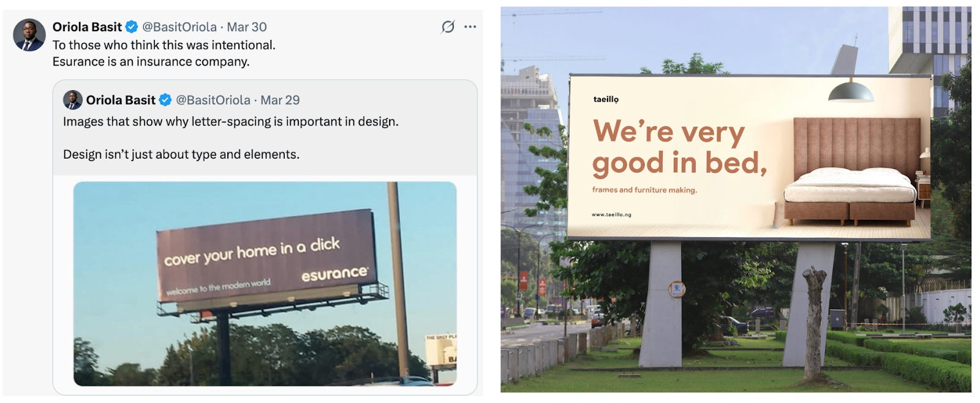980x403 pixels.
Task: Click the verified badge beside top Oriola Basit
Action: tap(132, 27)
